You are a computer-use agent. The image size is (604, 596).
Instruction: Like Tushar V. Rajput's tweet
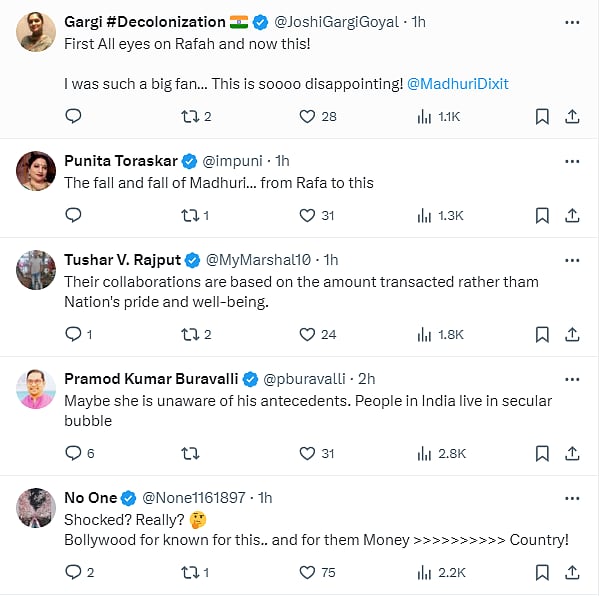308,334
